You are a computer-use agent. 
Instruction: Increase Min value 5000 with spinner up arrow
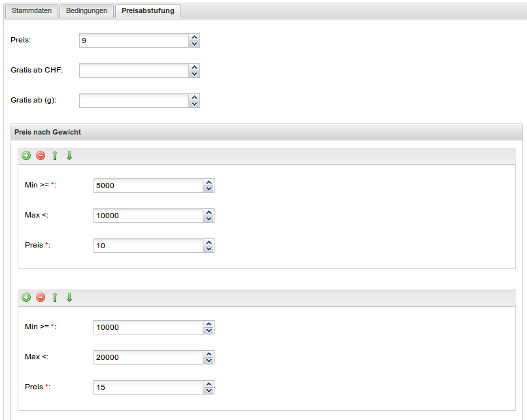(x=209, y=182)
